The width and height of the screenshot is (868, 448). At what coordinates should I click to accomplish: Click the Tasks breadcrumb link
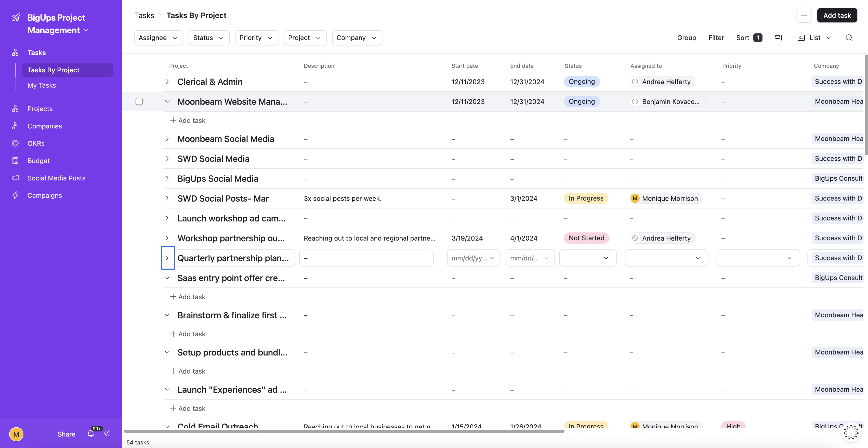coord(144,16)
